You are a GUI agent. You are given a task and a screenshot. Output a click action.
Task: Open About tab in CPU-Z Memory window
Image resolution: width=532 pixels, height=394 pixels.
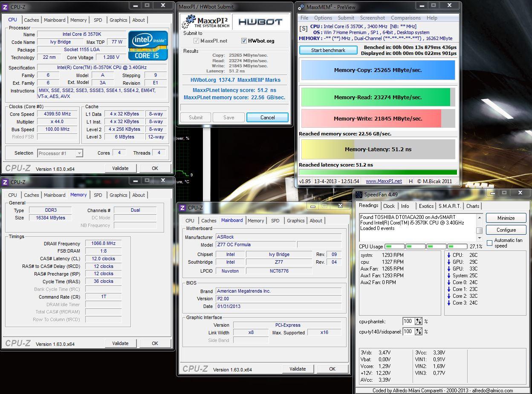139,195
